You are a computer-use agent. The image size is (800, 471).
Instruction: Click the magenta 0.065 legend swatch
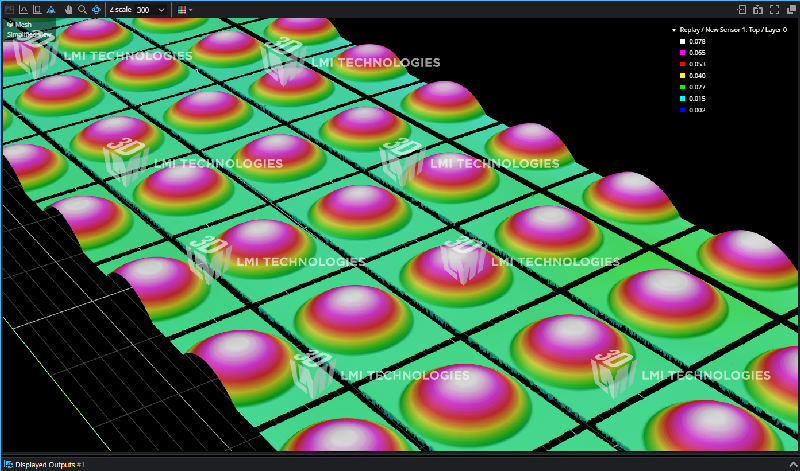click(x=683, y=53)
